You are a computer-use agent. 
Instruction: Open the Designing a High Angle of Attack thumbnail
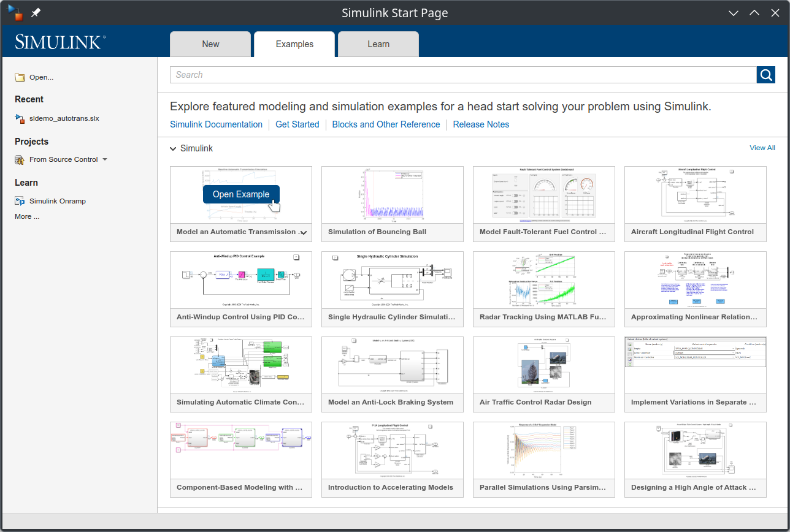696,450
